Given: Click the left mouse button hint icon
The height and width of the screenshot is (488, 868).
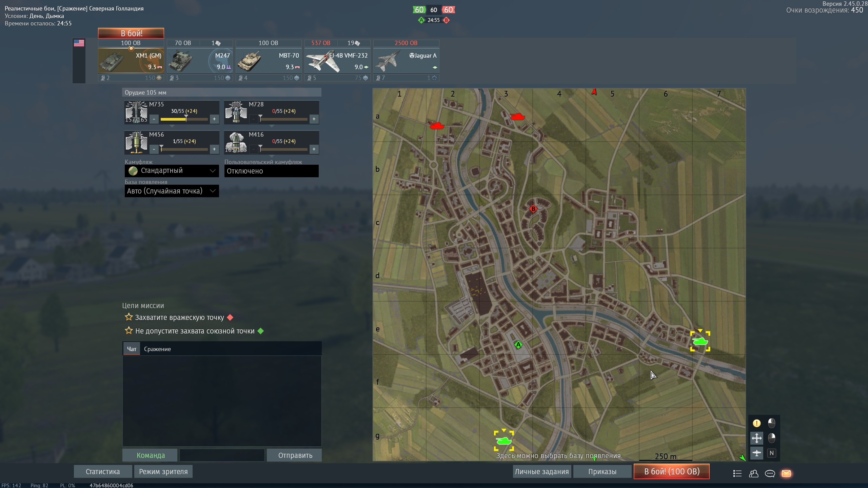Looking at the screenshot, I should point(772,423).
